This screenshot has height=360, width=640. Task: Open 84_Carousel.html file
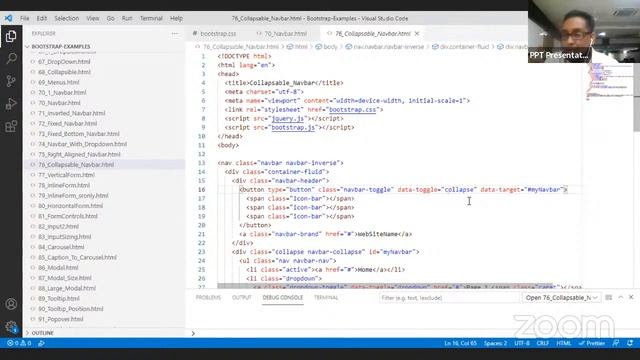(x=61, y=247)
